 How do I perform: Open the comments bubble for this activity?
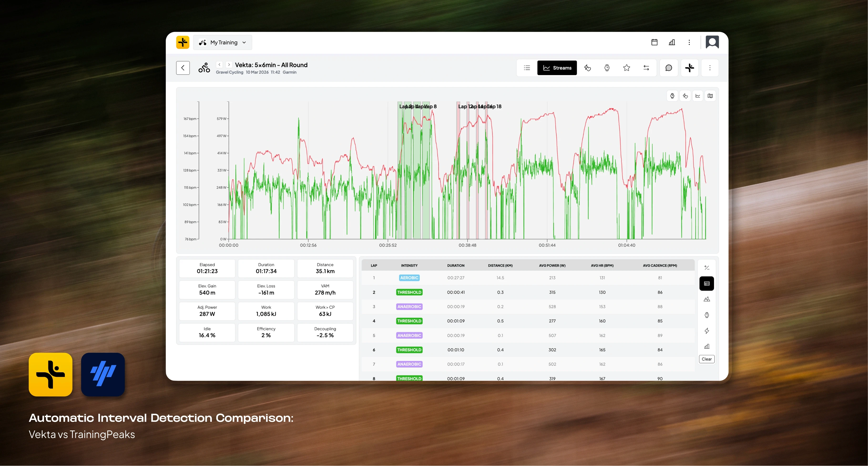point(669,68)
